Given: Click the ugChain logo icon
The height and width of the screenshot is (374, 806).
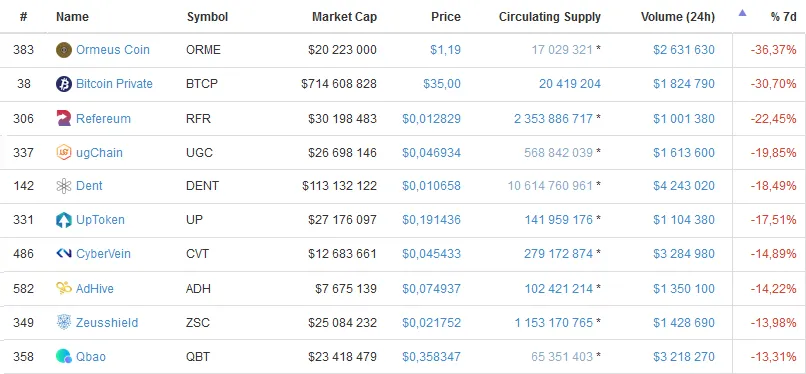Looking at the screenshot, I should click(64, 153).
